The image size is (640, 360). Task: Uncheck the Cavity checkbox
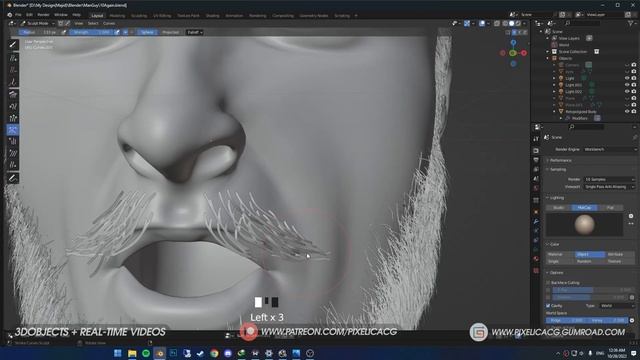pos(548,305)
